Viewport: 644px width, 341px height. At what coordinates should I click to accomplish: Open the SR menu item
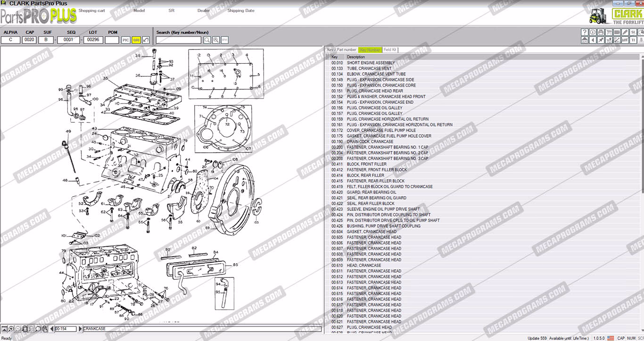[171, 10]
